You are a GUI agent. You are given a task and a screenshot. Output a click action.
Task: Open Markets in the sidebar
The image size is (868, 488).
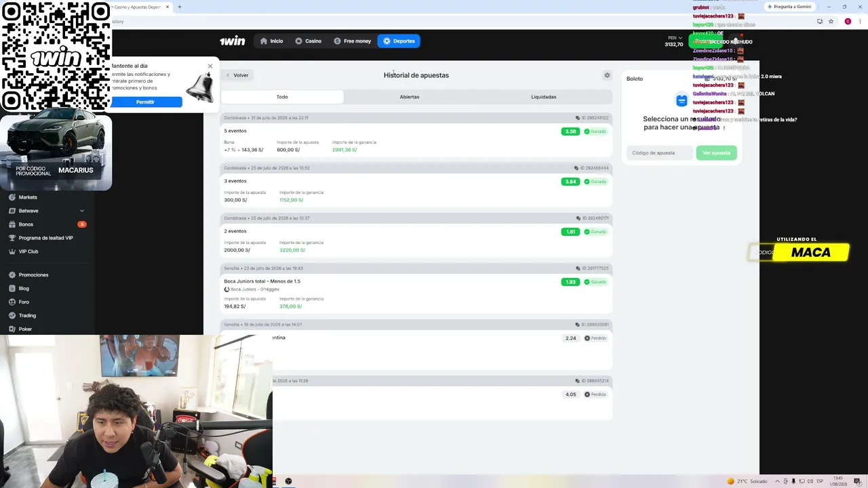(28, 197)
